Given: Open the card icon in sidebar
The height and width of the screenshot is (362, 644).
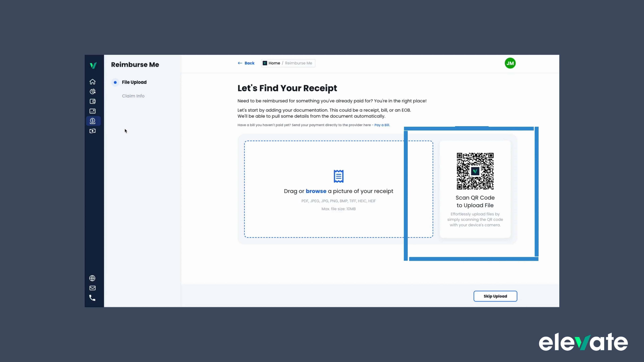Looking at the screenshot, I should coord(93,111).
